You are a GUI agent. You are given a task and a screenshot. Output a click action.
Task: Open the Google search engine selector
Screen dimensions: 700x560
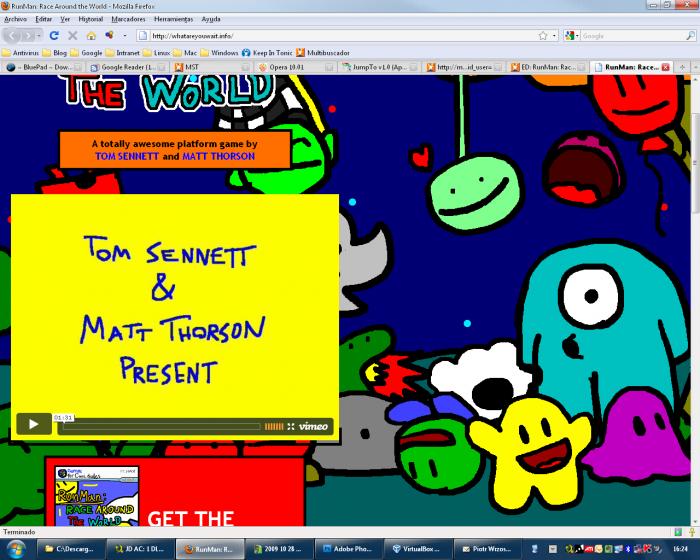(571, 36)
